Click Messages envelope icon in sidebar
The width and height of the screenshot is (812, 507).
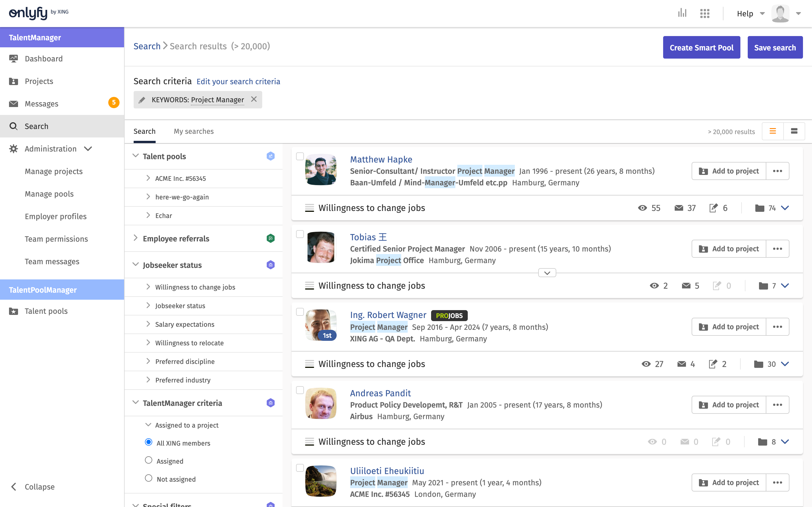tap(14, 104)
